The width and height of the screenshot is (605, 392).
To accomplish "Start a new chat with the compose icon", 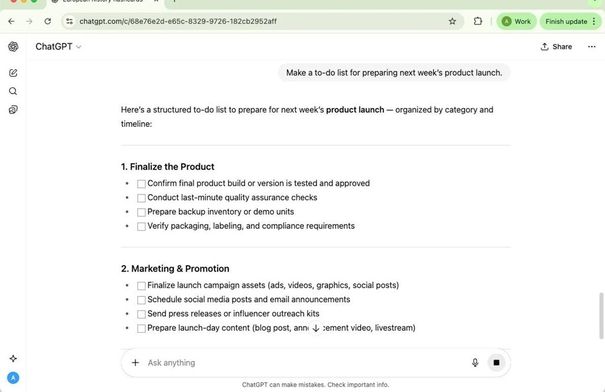I will coord(13,73).
